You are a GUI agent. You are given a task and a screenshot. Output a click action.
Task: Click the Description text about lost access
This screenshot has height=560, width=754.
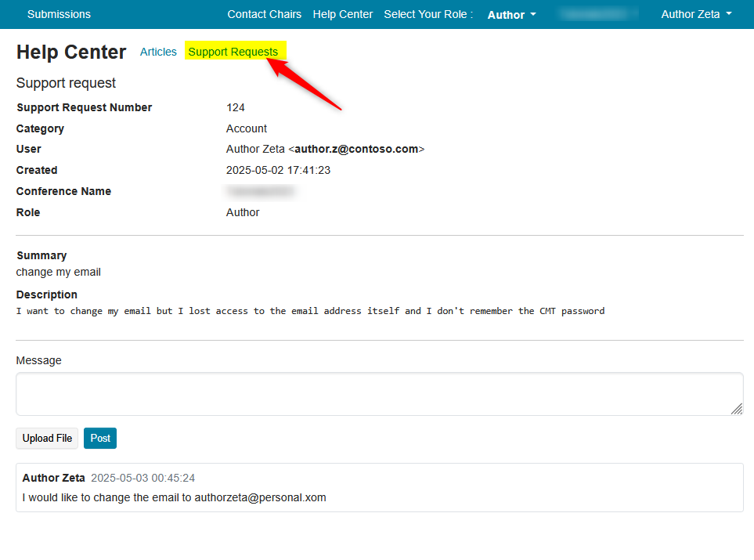coord(310,311)
